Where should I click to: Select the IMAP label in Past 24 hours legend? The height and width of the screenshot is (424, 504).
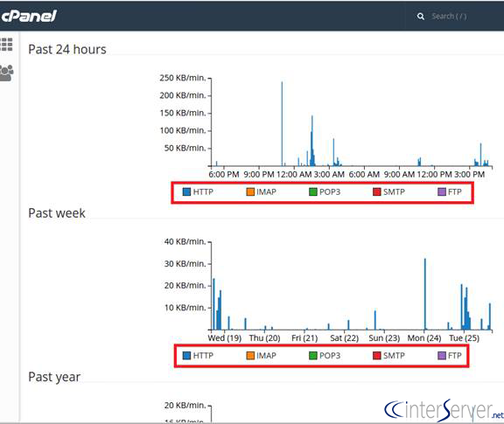pyautogui.click(x=267, y=191)
